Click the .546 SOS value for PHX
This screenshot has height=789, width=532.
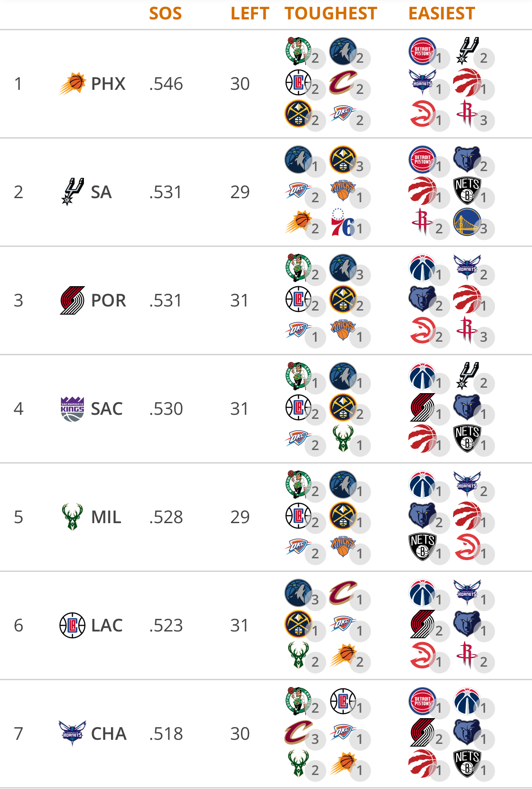pyautogui.click(x=166, y=84)
